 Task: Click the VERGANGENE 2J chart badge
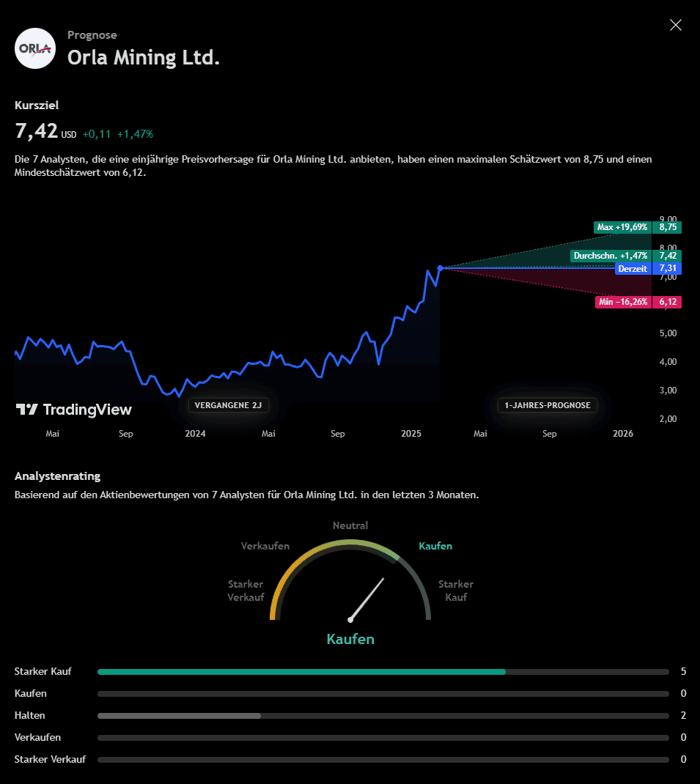[x=228, y=405]
